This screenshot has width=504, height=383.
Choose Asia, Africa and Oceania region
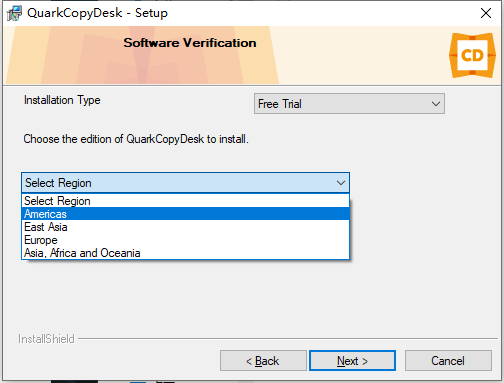185,253
